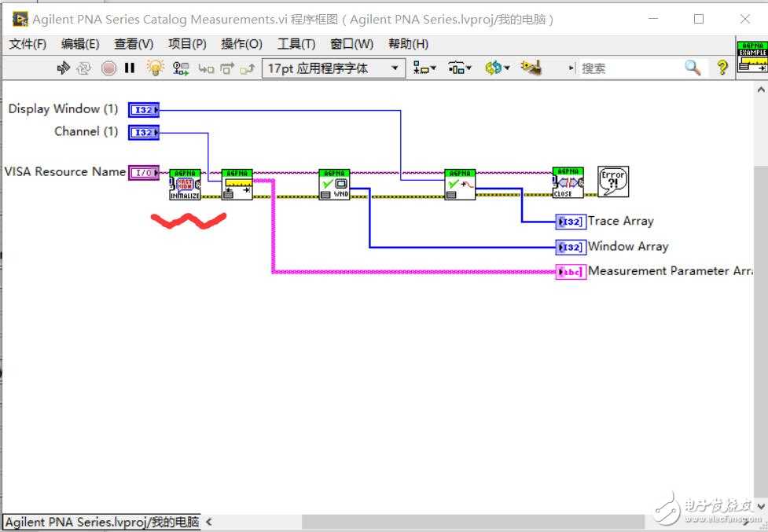
Task: Open 工具(T) menu
Action: (x=296, y=44)
